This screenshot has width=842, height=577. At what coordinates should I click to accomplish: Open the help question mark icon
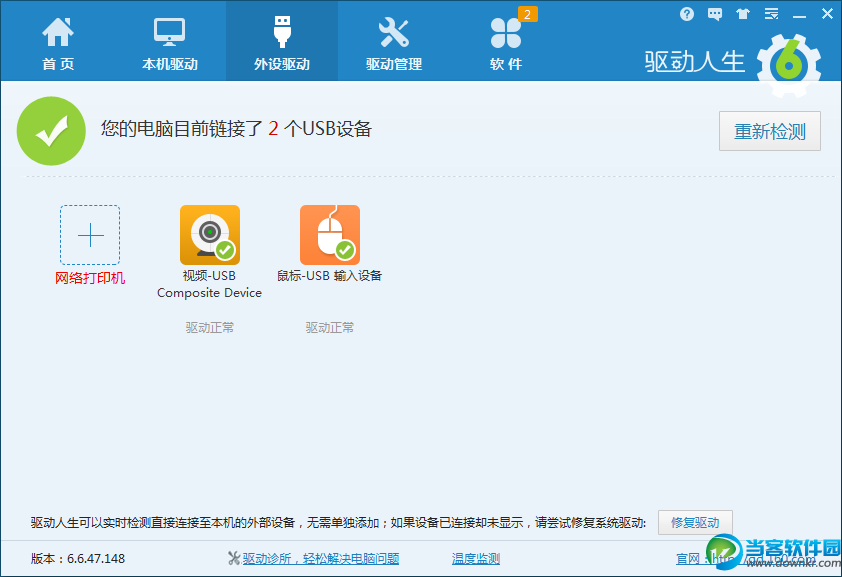point(686,14)
